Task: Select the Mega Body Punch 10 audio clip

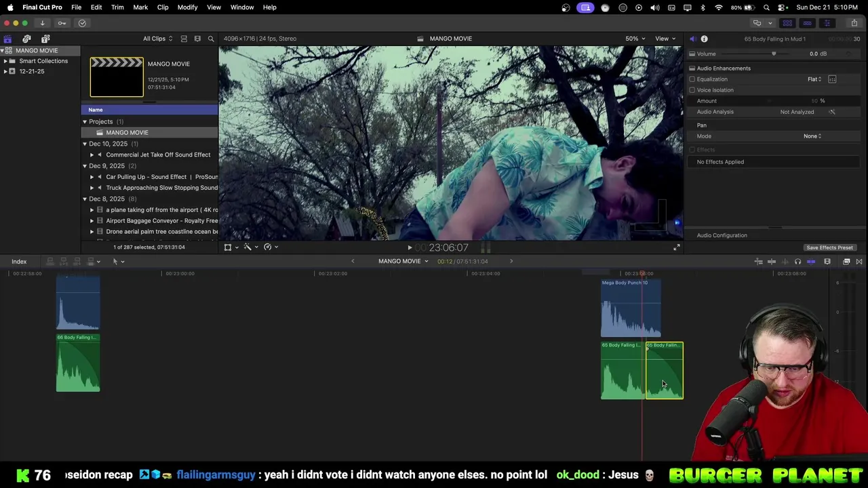Action: point(631,308)
